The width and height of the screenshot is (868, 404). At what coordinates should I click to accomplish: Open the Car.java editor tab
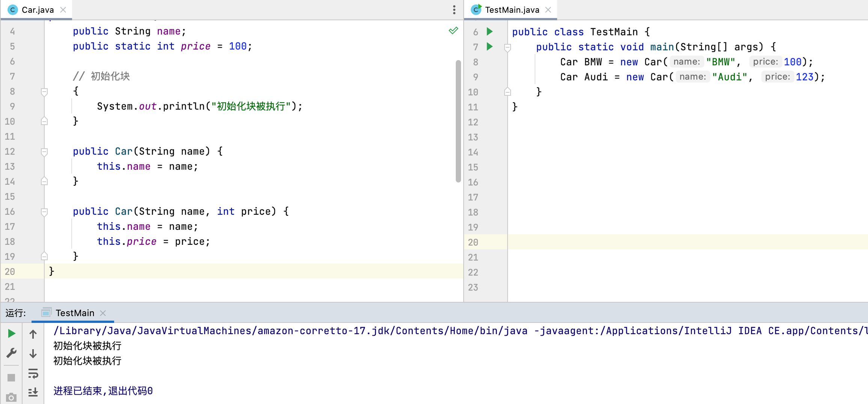click(37, 10)
